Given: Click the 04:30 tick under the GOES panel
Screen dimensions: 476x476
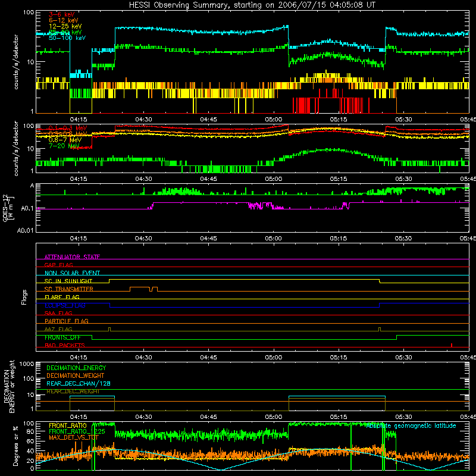Looking at the screenshot, I should (143, 239).
